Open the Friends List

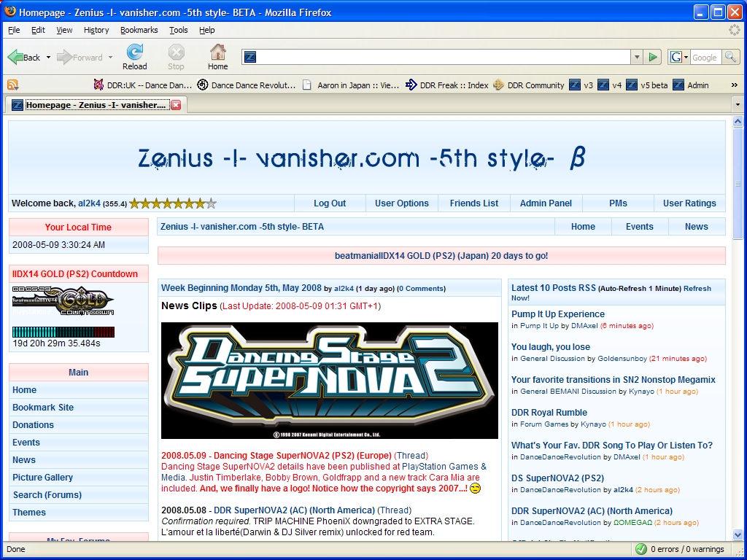[x=474, y=203]
